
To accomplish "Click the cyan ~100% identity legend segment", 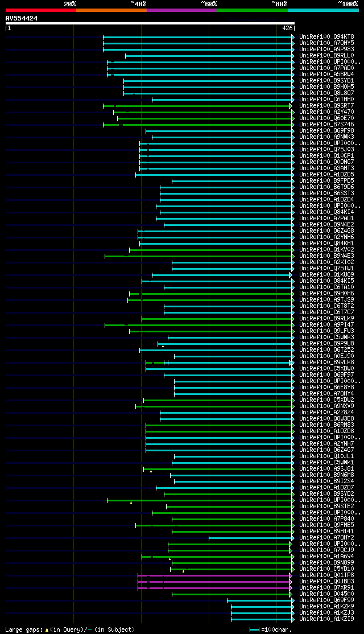I will (x=323, y=10).
